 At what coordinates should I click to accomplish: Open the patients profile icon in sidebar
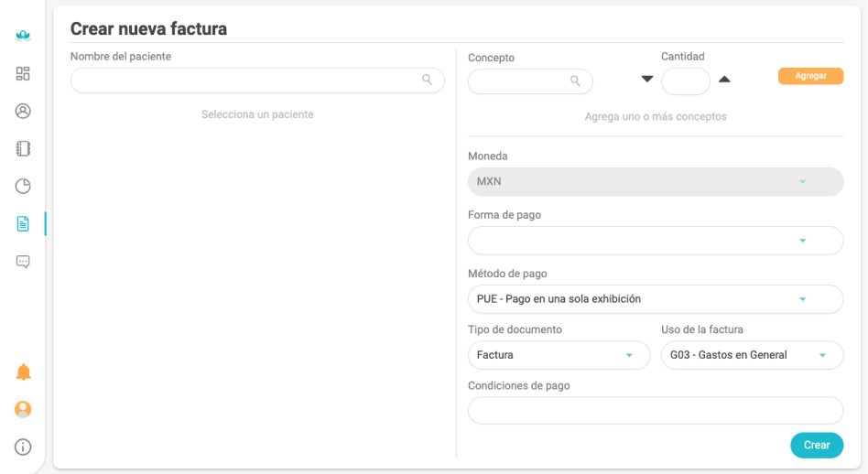point(23,111)
